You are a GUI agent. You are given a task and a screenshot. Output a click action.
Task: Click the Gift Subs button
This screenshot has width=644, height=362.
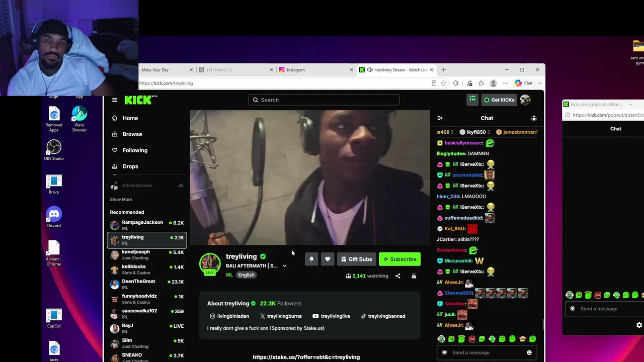(356, 259)
